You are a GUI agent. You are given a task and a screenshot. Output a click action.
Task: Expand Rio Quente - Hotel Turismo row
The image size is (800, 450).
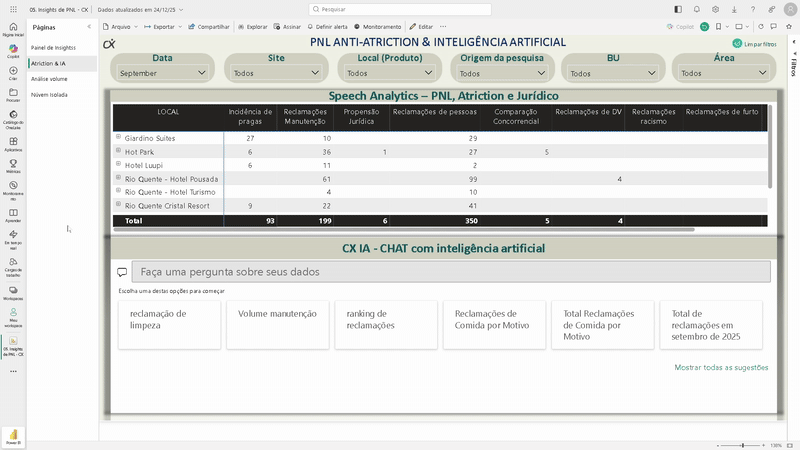click(118, 190)
